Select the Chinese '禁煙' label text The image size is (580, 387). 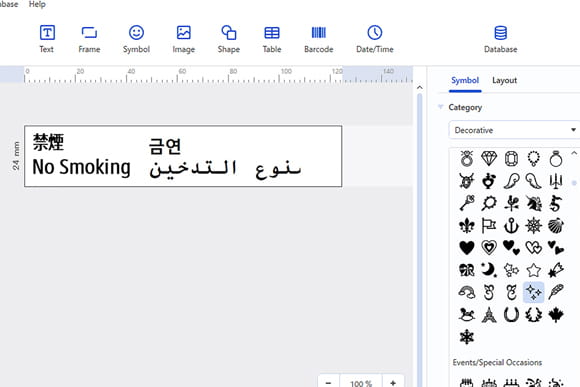pos(48,142)
